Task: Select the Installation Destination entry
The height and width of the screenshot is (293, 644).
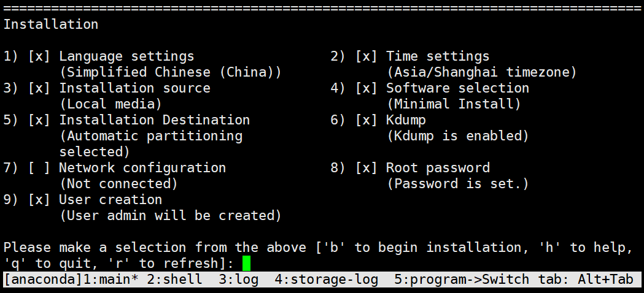Action: 155,120
